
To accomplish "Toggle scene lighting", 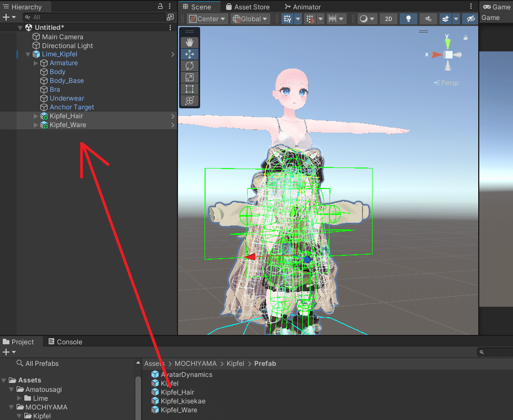I will (408, 18).
